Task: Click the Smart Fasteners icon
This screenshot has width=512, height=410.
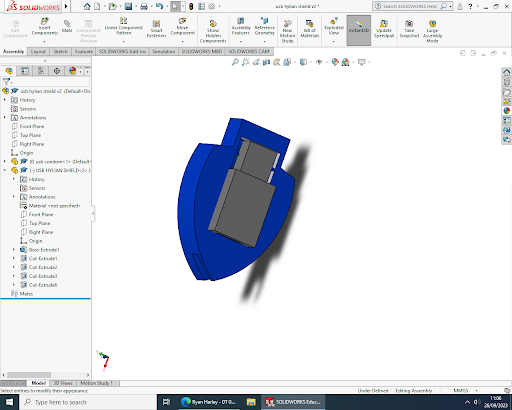Action: click(156, 29)
